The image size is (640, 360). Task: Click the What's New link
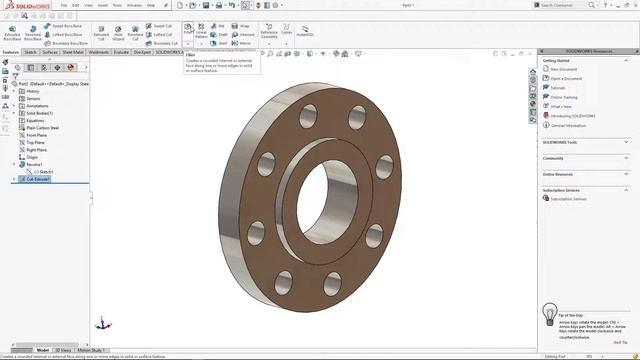pos(561,107)
